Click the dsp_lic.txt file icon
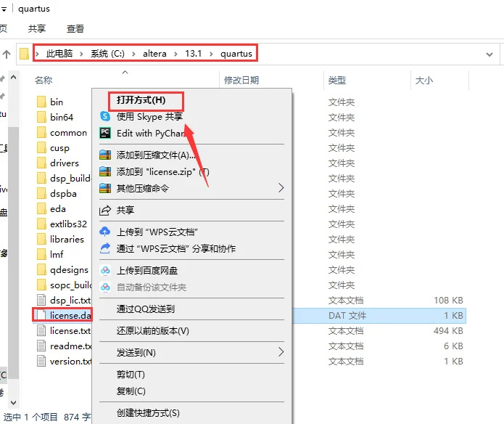504x424 pixels. pyautogui.click(x=41, y=300)
